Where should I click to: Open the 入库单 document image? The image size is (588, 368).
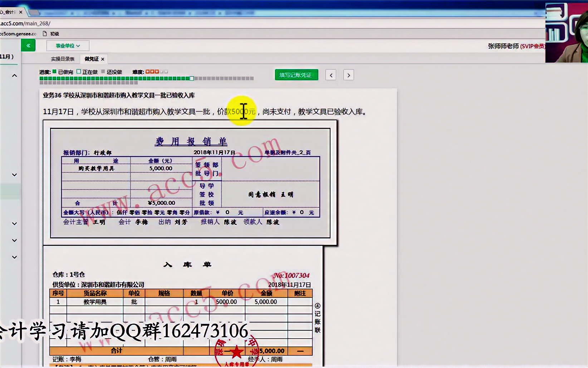(x=183, y=307)
